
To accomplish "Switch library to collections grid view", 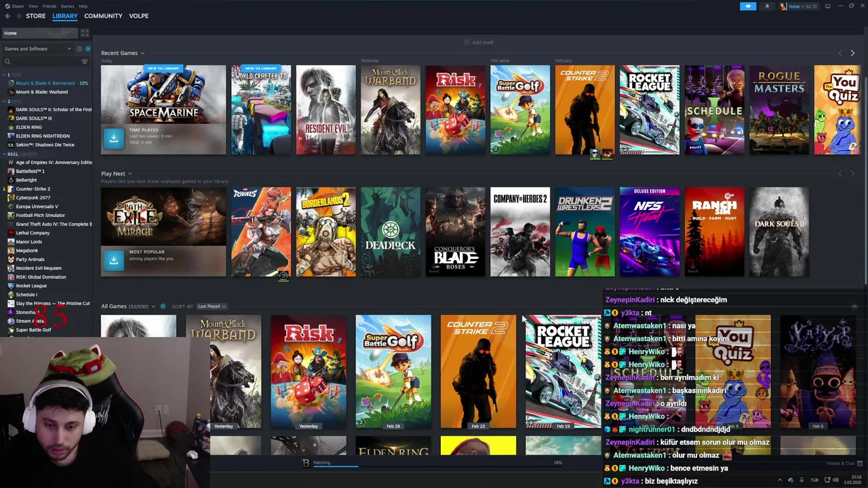I will click(85, 33).
